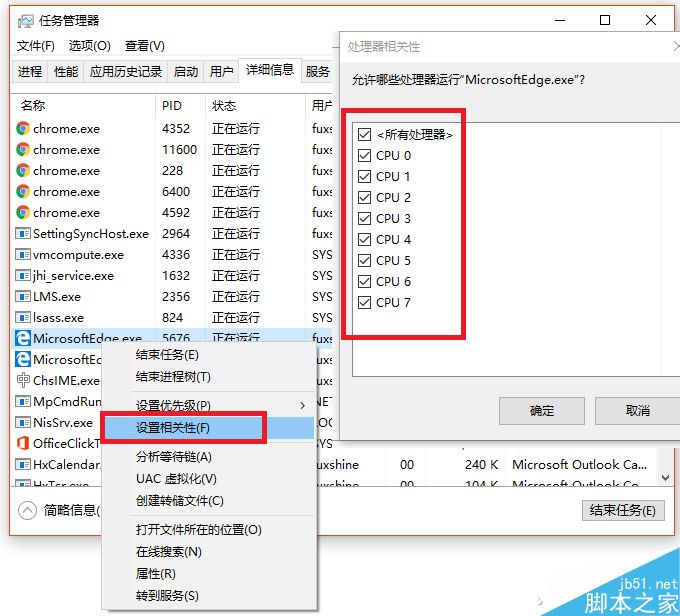This screenshot has width=680, height=616.
Task: Open the 文件(F) menu
Action: [x=36, y=46]
